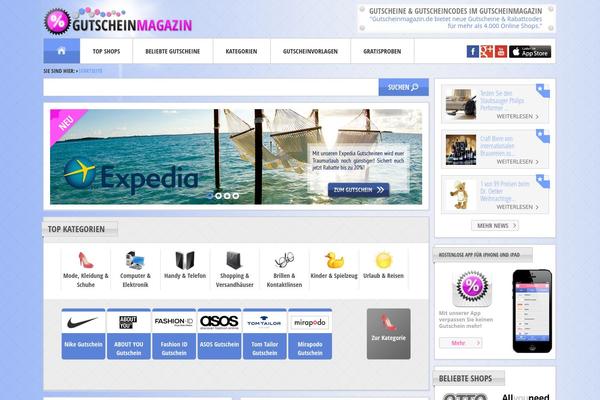Click the Mehr button in app panel
600x400 pixels.
(461, 343)
